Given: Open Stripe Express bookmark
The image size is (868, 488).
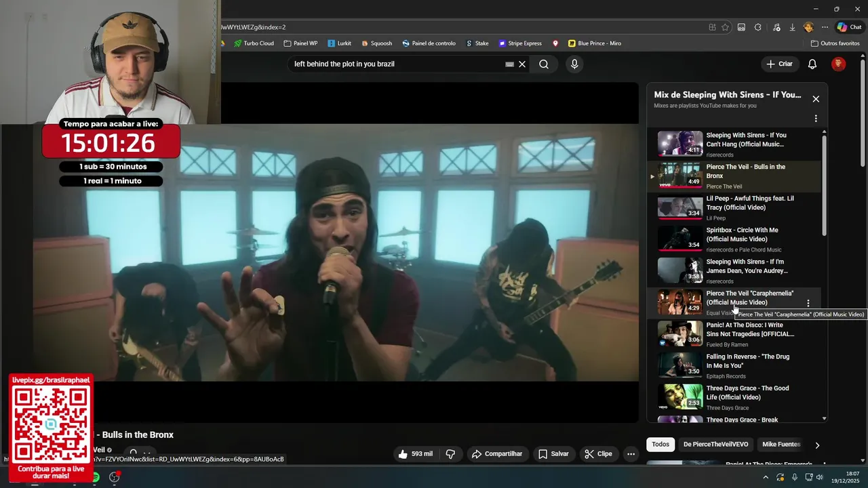Looking at the screenshot, I should point(520,43).
